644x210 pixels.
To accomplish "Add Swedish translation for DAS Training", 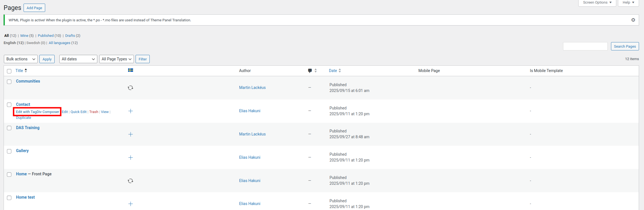I will tap(131, 134).
